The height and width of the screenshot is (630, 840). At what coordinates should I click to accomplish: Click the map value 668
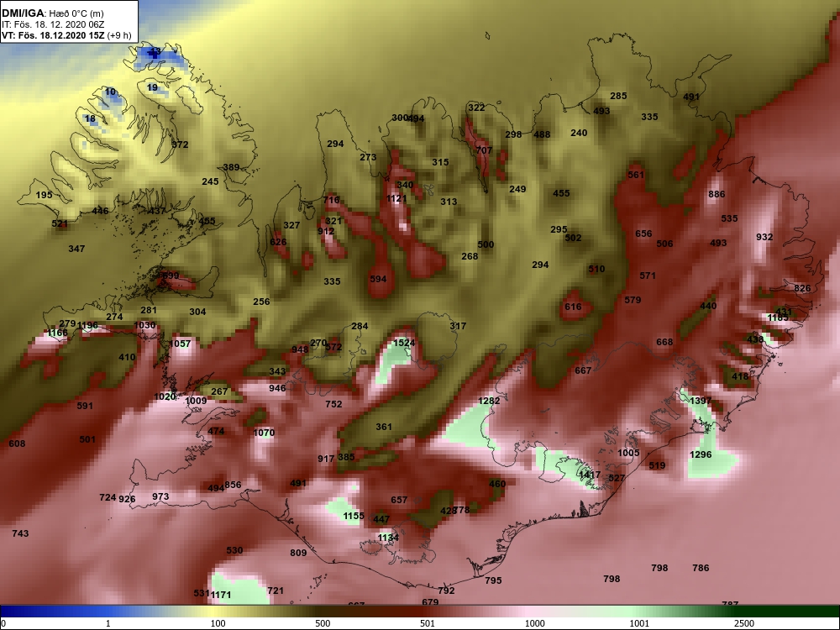664,343
